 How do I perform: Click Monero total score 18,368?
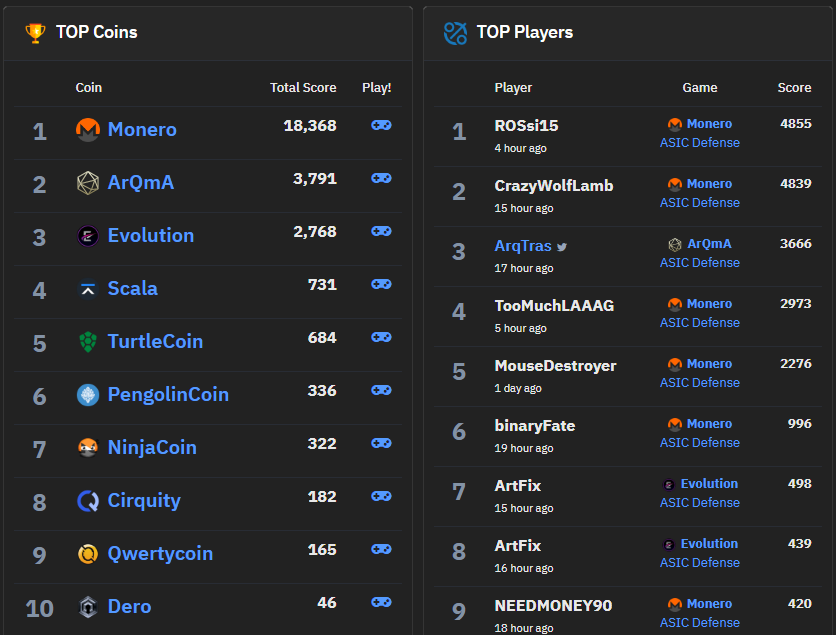[x=310, y=126]
